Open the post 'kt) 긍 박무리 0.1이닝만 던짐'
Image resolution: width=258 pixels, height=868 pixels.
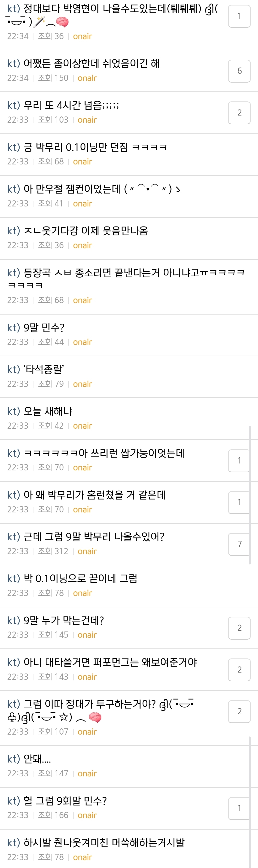click(87, 147)
